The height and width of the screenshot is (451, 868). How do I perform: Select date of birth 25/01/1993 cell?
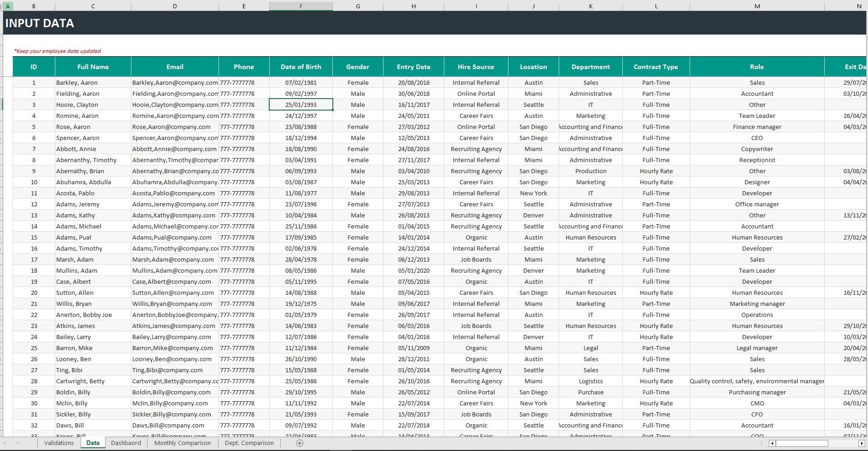(301, 105)
